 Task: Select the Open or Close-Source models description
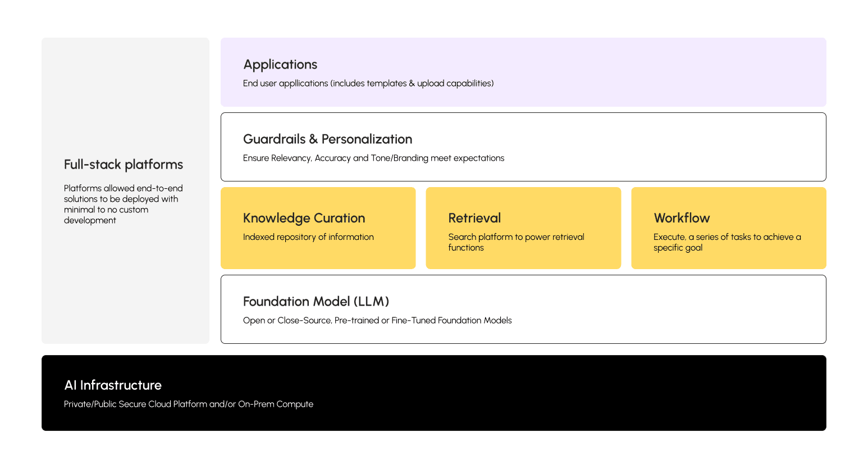[x=377, y=321]
